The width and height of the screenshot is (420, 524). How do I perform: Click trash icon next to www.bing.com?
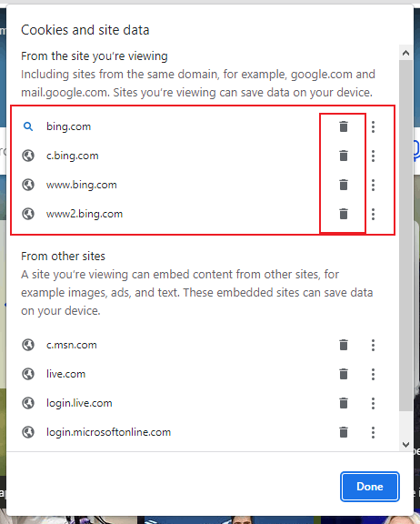(344, 185)
